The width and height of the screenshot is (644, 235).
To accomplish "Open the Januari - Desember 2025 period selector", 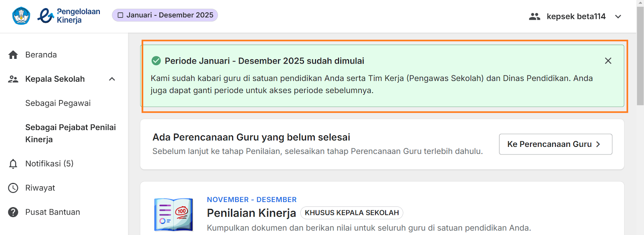I will [x=165, y=15].
